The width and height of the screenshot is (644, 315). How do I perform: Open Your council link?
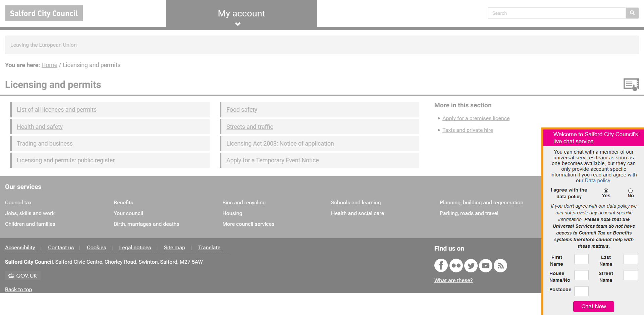[128, 213]
